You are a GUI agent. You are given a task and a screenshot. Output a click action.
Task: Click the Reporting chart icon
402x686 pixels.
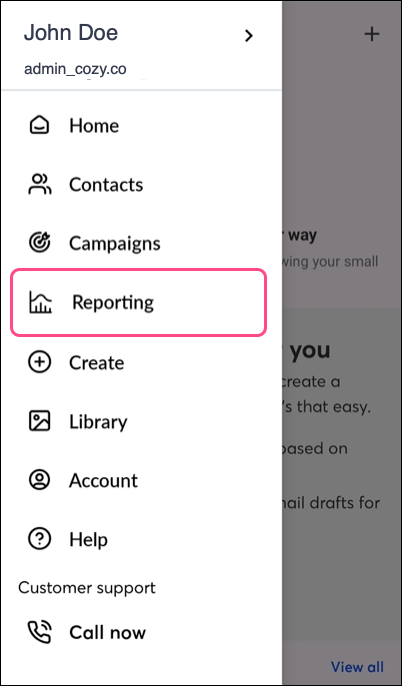pos(41,302)
